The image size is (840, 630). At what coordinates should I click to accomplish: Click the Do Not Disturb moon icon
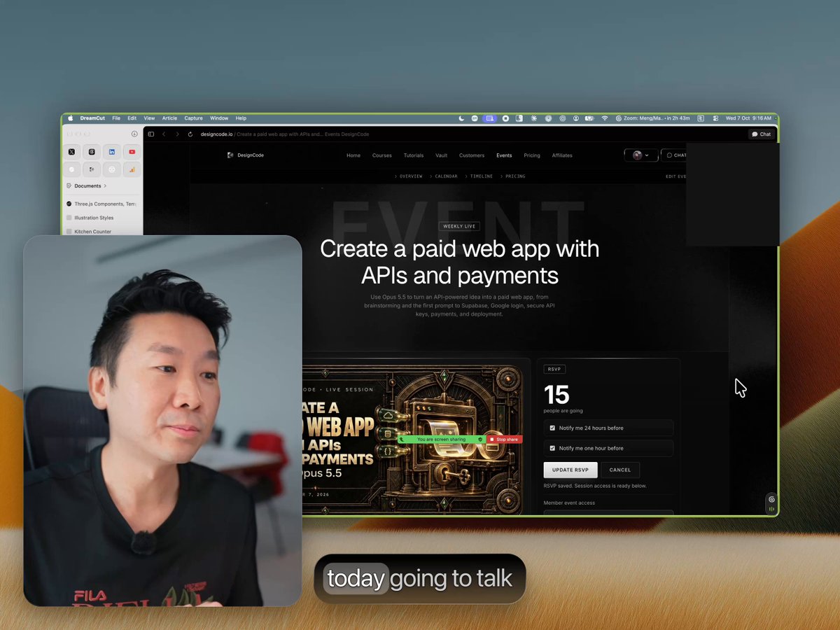pyautogui.click(x=461, y=118)
